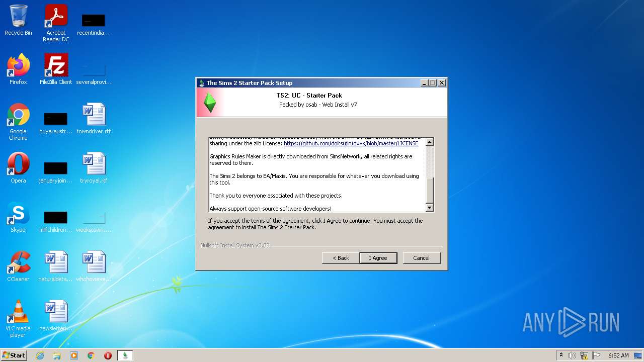
Task: Open Skype desktop shortcut
Action: tap(18, 217)
